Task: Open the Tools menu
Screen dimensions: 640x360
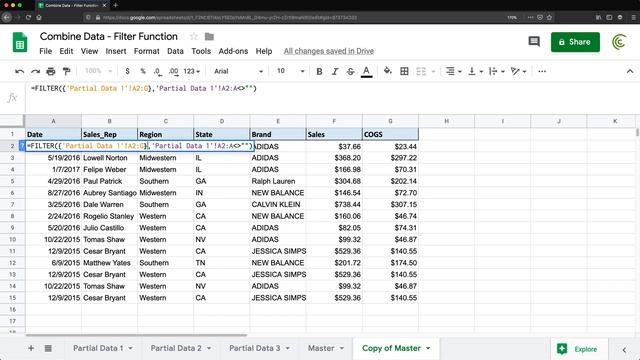Action: (201, 51)
